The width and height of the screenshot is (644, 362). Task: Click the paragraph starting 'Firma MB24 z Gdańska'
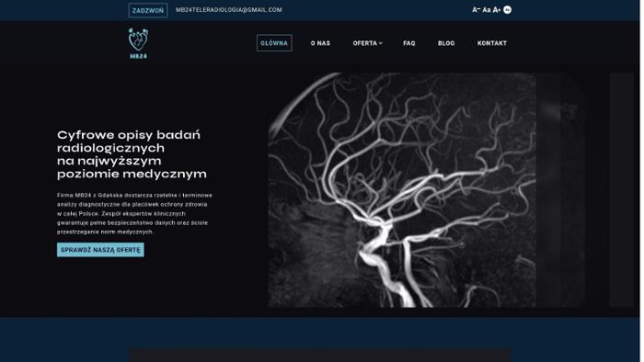pyautogui.click(x=134, y=213)
